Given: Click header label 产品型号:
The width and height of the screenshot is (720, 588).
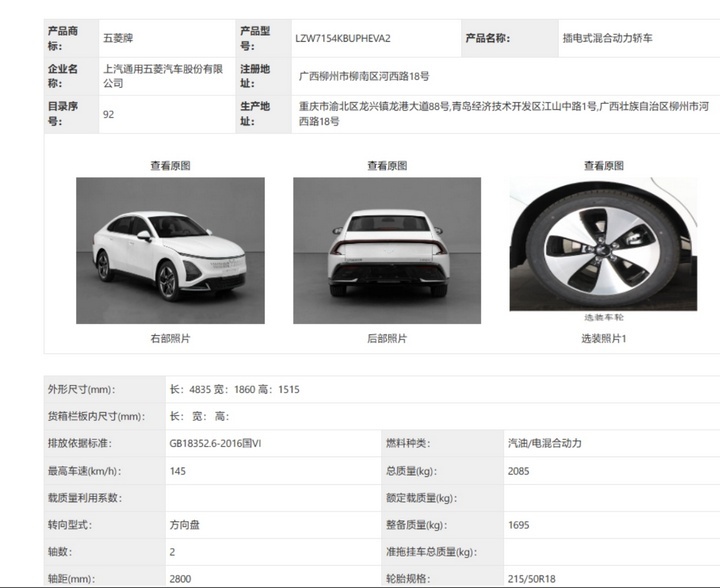Looking at the screenshot, I should (x=255, y=39).
